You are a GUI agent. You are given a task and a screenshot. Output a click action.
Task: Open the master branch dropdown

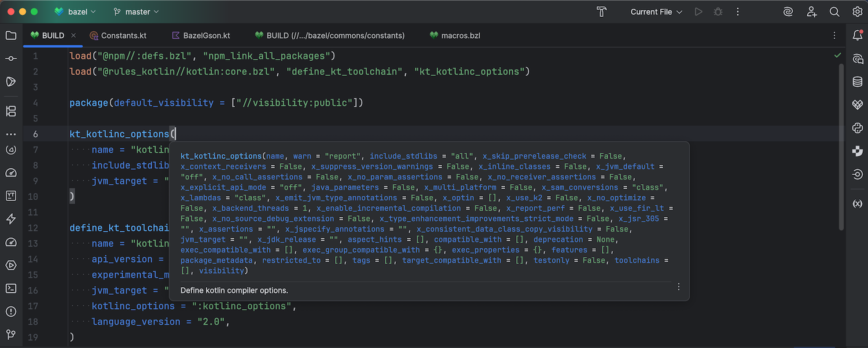pos(136,12)
